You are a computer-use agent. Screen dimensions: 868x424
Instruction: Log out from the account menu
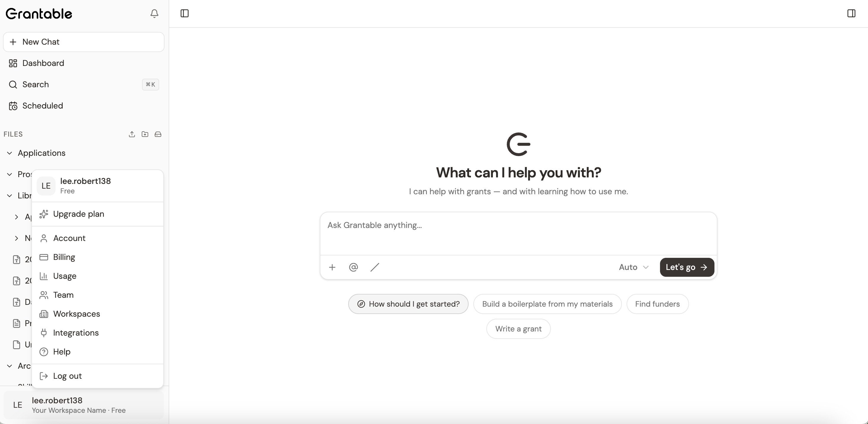pyautogui.click(x=67, y=376)
